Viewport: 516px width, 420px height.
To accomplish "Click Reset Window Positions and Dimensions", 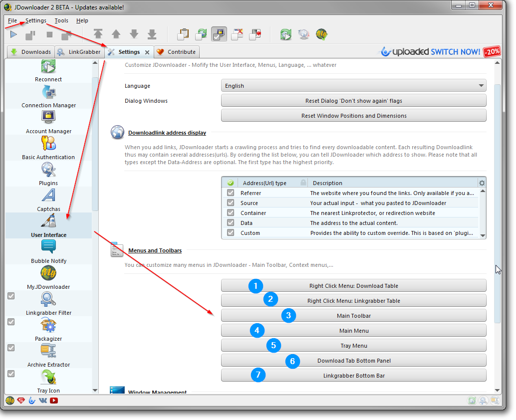I will [354, 116].
